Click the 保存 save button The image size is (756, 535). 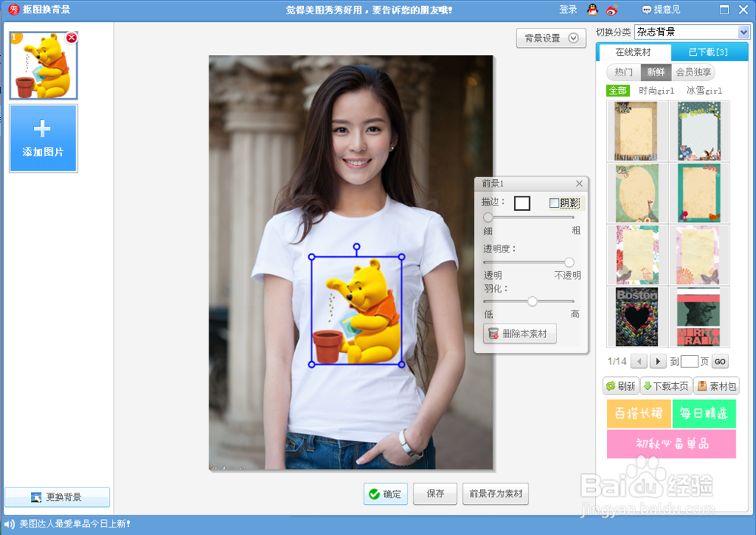(435, 493)
